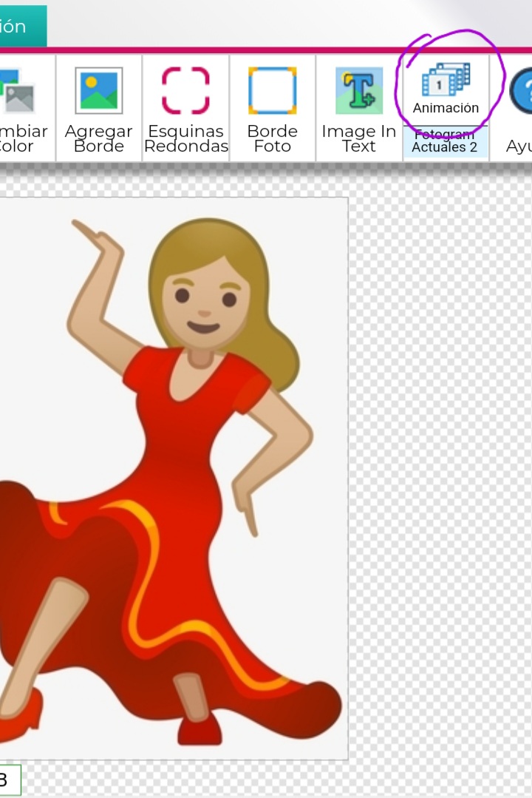
Task: Tap the Fotogram Actuales 2 indicator
Action: click(x=445, y=141)
